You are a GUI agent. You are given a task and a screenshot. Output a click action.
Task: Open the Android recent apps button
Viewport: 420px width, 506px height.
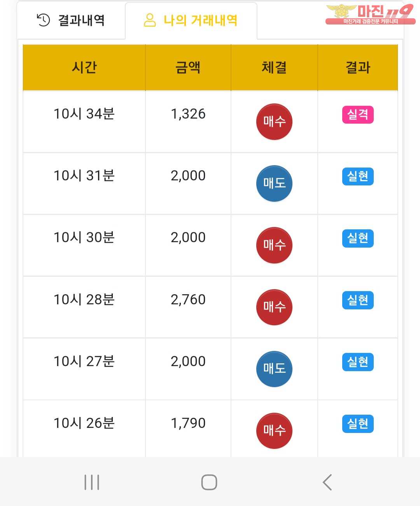click(x=92, y=482)
